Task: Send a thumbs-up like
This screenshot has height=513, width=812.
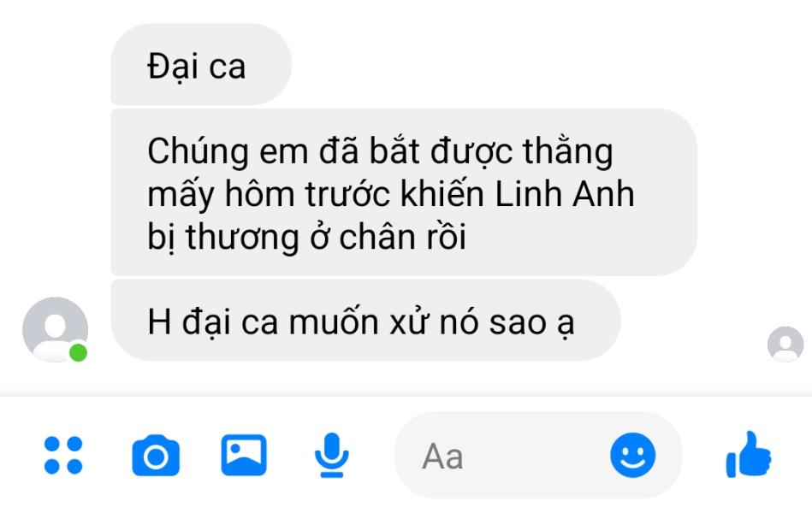Action: coord(749,454)
